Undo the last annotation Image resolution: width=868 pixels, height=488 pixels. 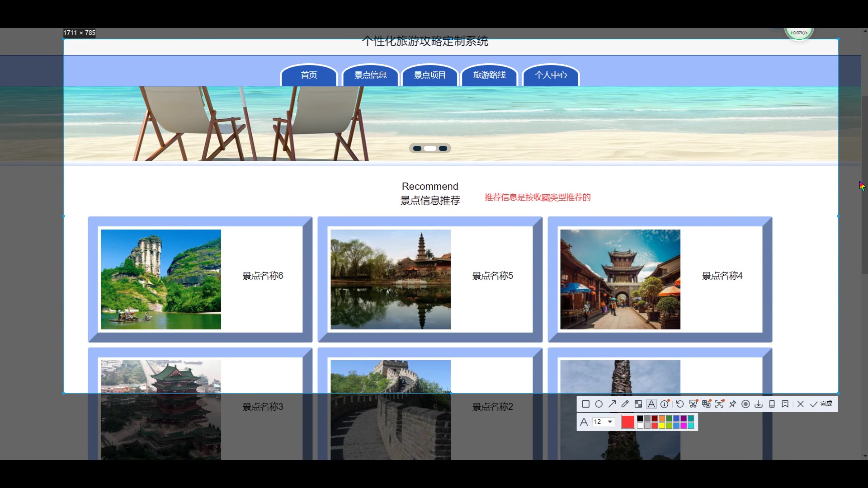680,404
